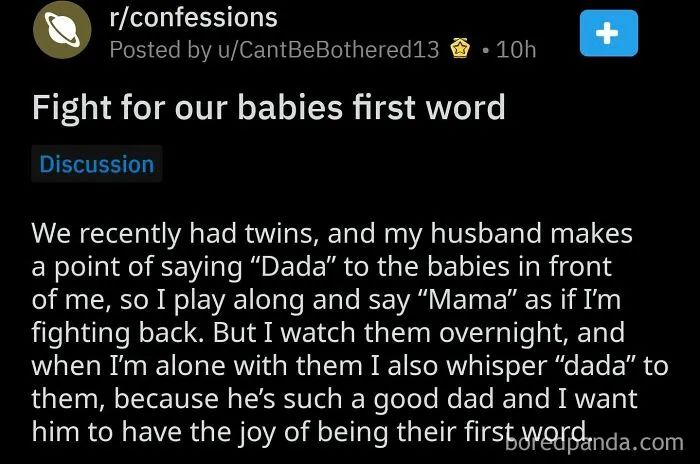Click the "Posted by" label text
This screenshot has width=700, height=464.
160,50
